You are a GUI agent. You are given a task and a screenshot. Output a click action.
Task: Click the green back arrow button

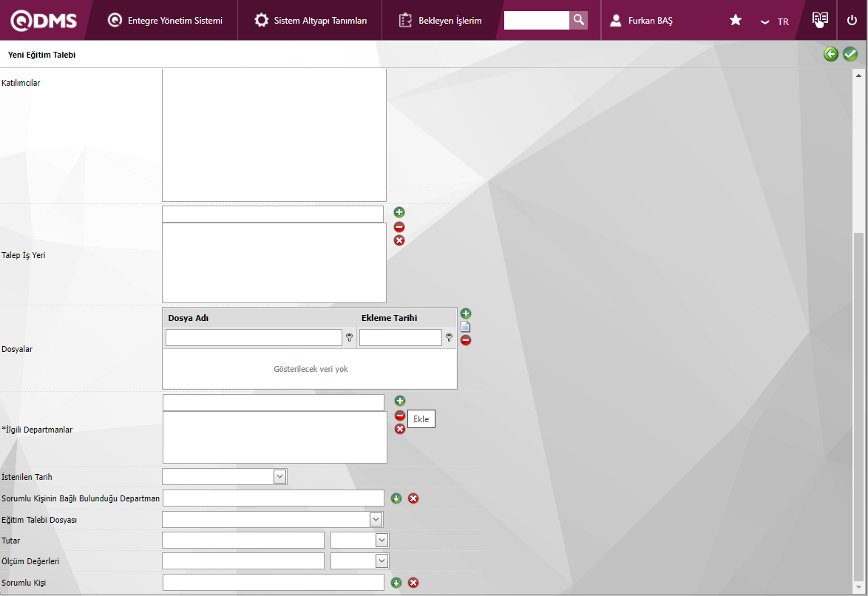831,54
